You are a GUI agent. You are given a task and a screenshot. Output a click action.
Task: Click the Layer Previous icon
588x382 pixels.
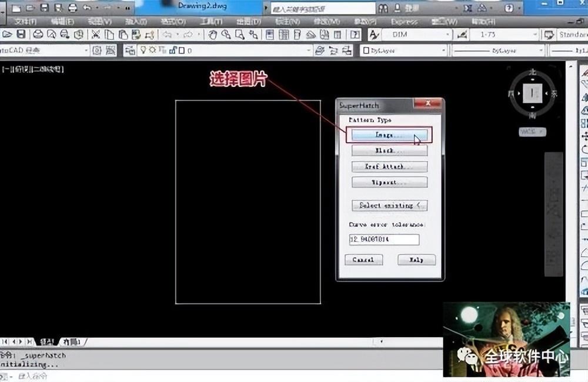point(333,50)
